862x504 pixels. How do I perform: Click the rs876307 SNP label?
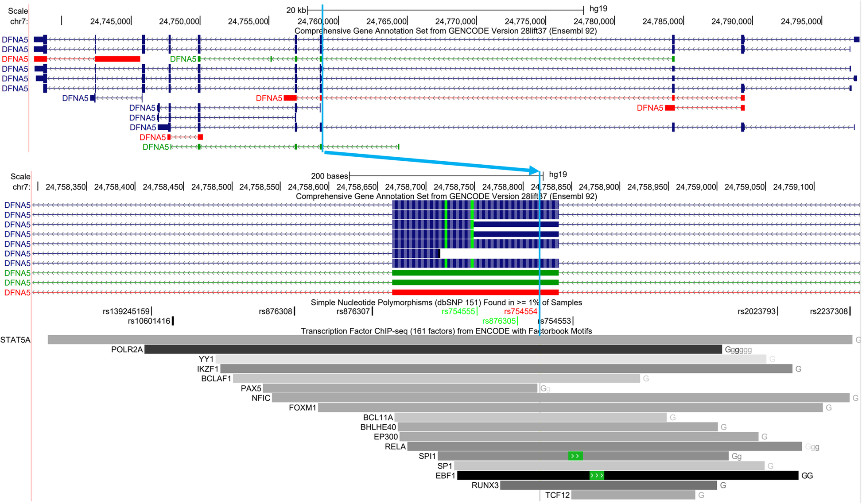click(x=353, y=311)
